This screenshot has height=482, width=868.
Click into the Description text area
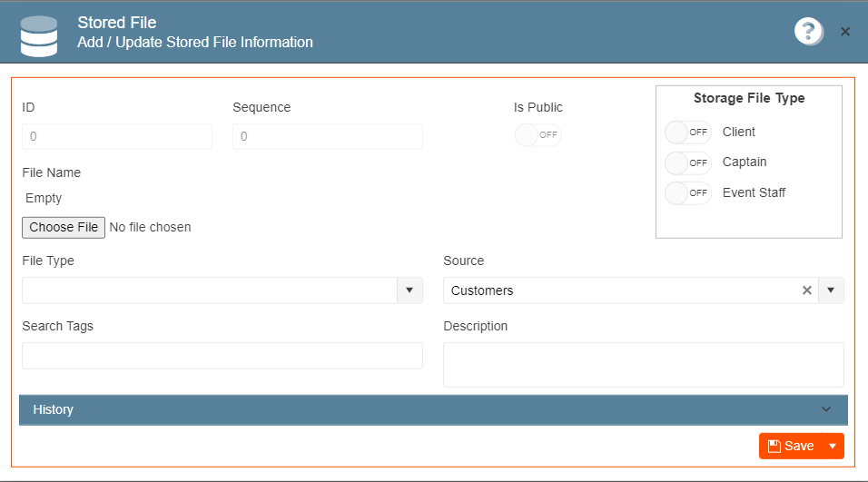644,365
